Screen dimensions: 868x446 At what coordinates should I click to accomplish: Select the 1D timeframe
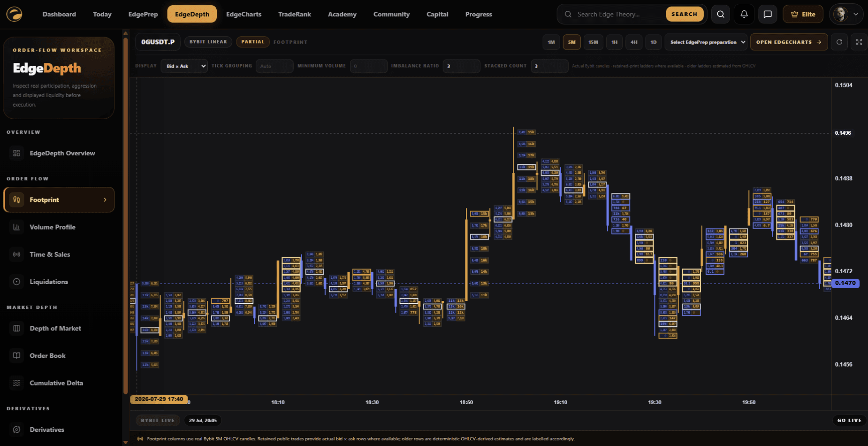(x=654, y=42)
